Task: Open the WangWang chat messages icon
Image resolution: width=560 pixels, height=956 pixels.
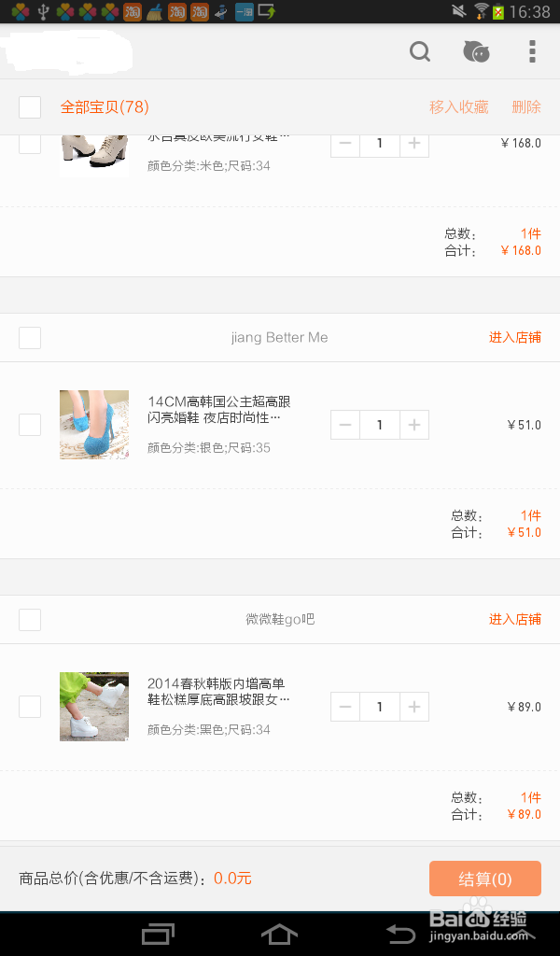Action: click(476, 51)
